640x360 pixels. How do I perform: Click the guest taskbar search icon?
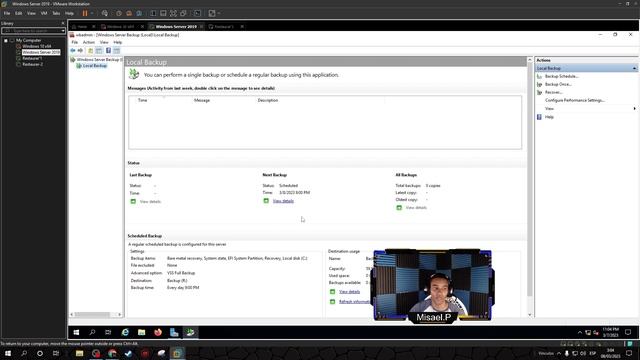(92, 332)
